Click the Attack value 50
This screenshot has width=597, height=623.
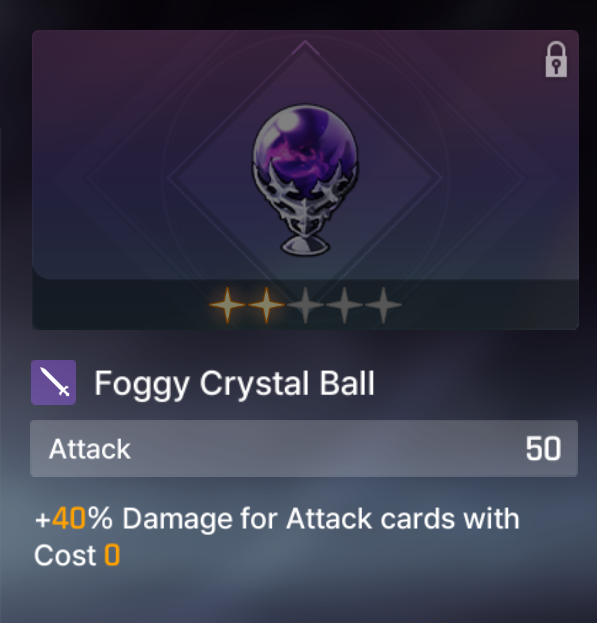point(543,449)
